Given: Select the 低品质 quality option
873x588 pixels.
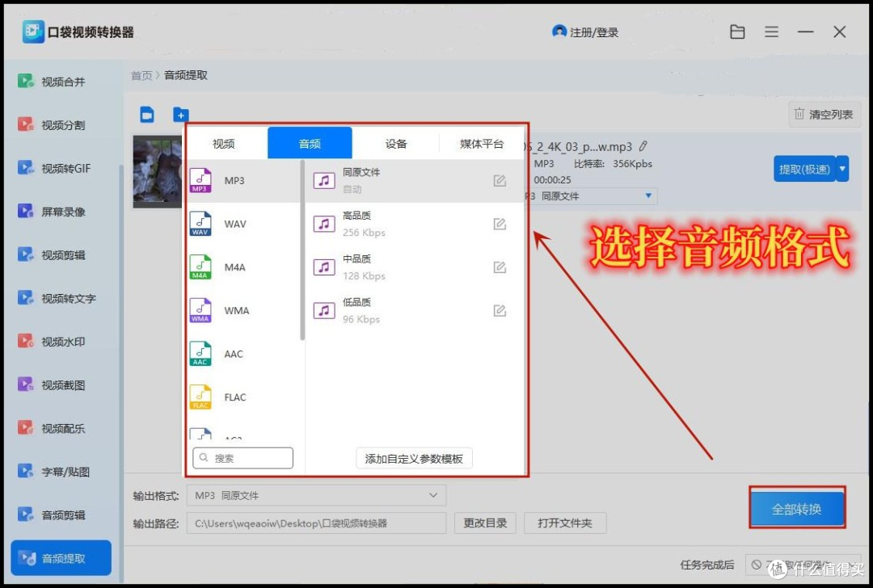Looking at the screenshot, I should (415, 310).
